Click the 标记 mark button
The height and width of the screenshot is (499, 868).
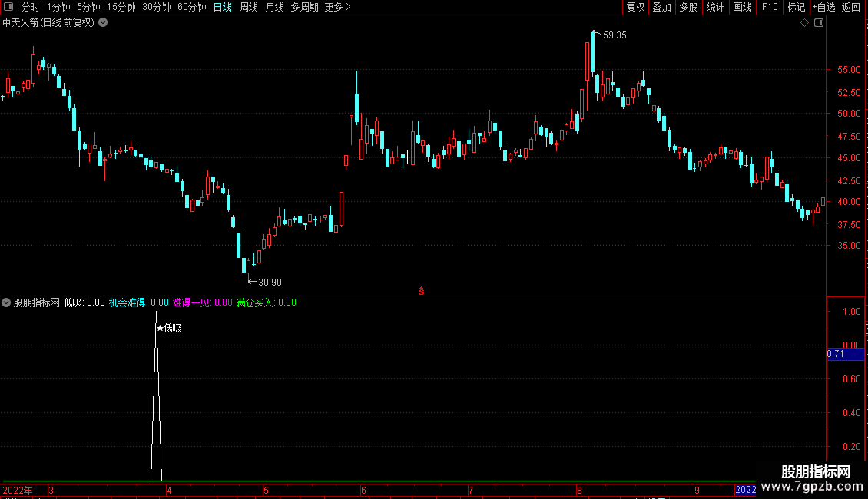[x=796, y=7]
